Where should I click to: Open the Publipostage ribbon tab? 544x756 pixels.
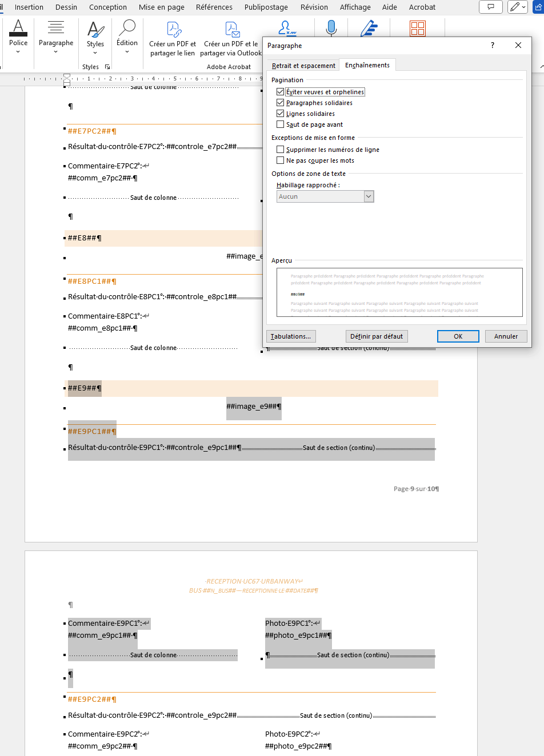266,7
